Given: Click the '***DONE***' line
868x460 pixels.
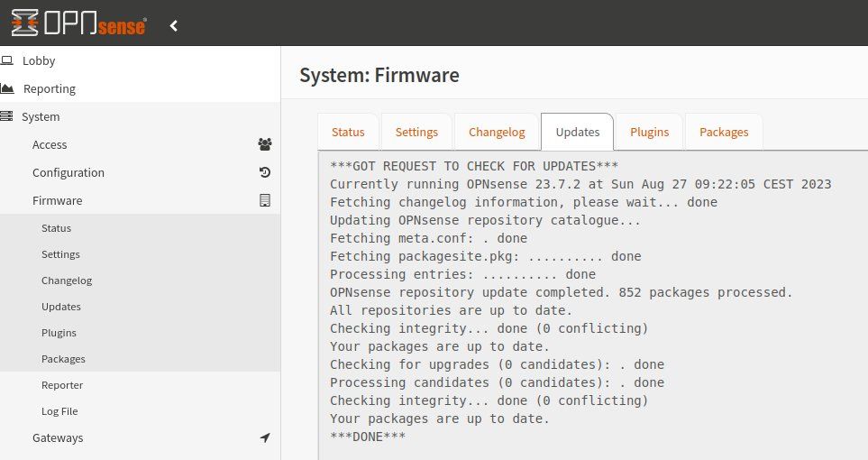Looking at the screenshot, I should (368, 437).
